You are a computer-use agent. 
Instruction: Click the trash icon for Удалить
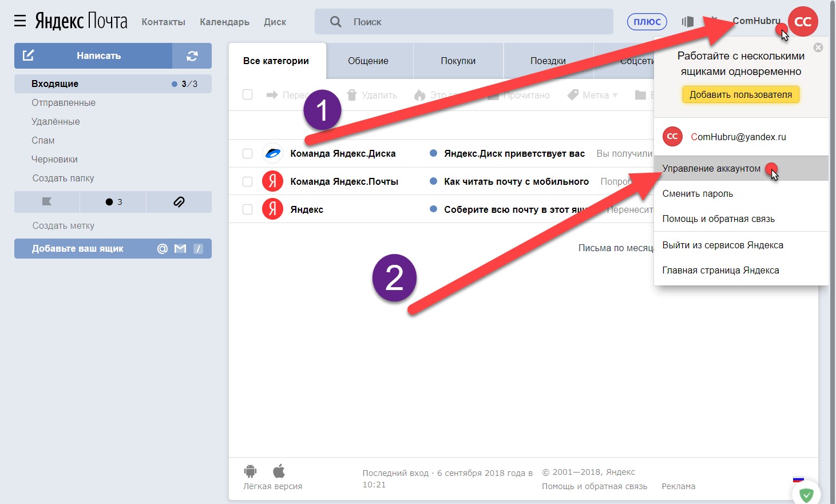pos(352,95)
